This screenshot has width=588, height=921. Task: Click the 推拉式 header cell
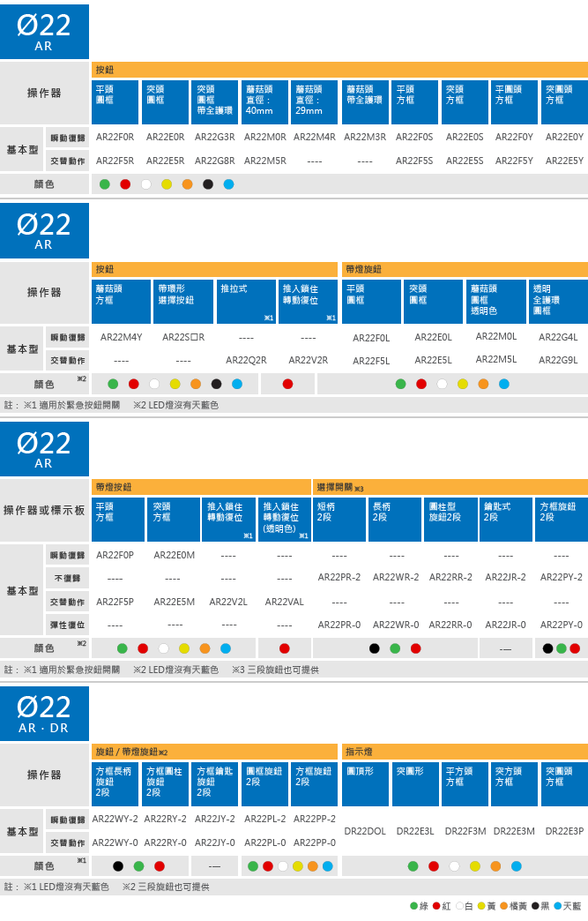(x=247, y=302)
